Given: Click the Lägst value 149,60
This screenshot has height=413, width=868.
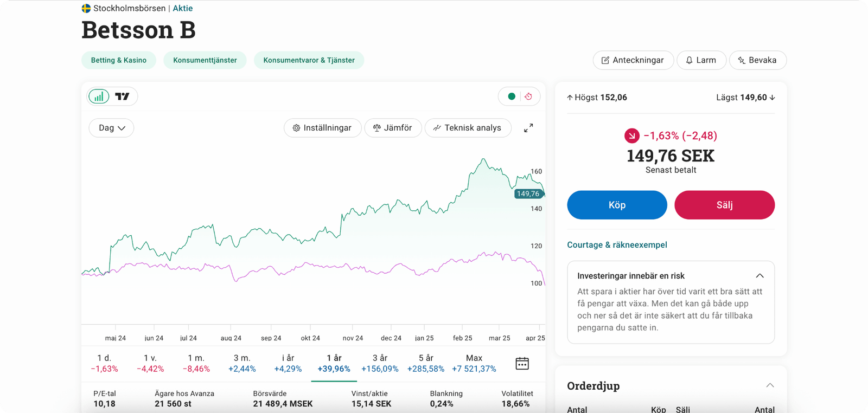Looking at the screenshot, I should click(754, 98).
